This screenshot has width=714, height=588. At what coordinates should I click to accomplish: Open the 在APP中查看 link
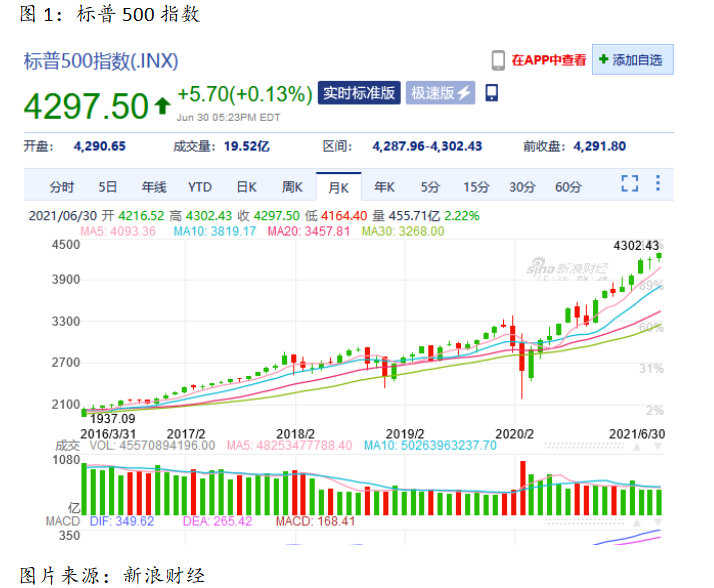tap(549, 60)
